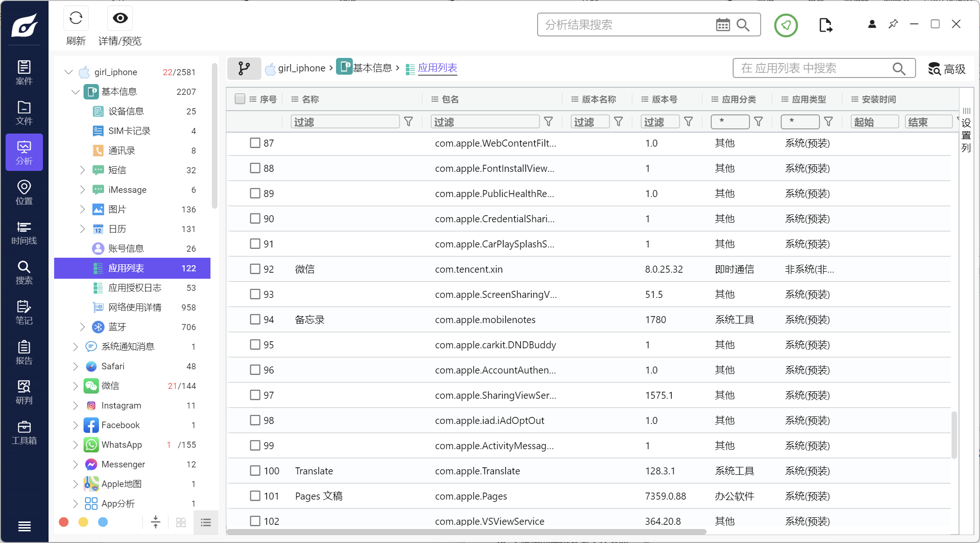980x543 pixels.
Task: Open the 报告 report sidebar icon
Action: (24, 353)
